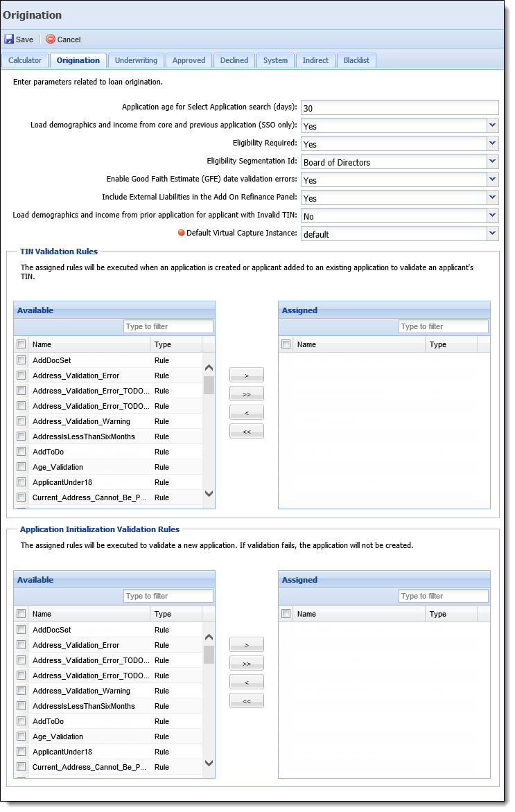Screen dimensions: 515x812
Task: Select the Origination tab
Action: click(78, 60)
